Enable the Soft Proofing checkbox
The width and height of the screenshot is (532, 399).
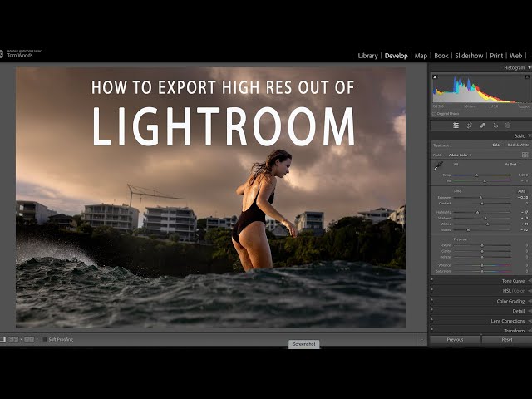(44, 340)
